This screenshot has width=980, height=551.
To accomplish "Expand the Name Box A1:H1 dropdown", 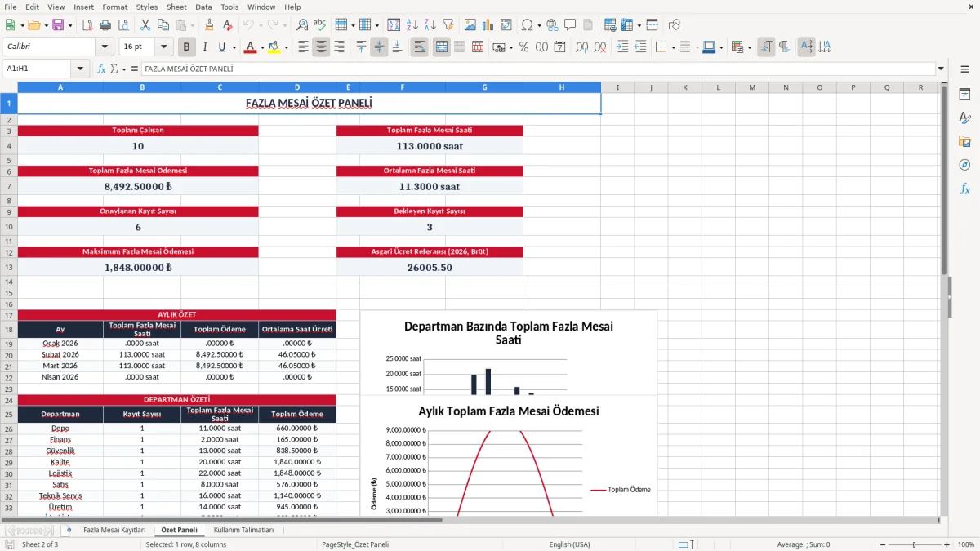I will tap(80, 69).
